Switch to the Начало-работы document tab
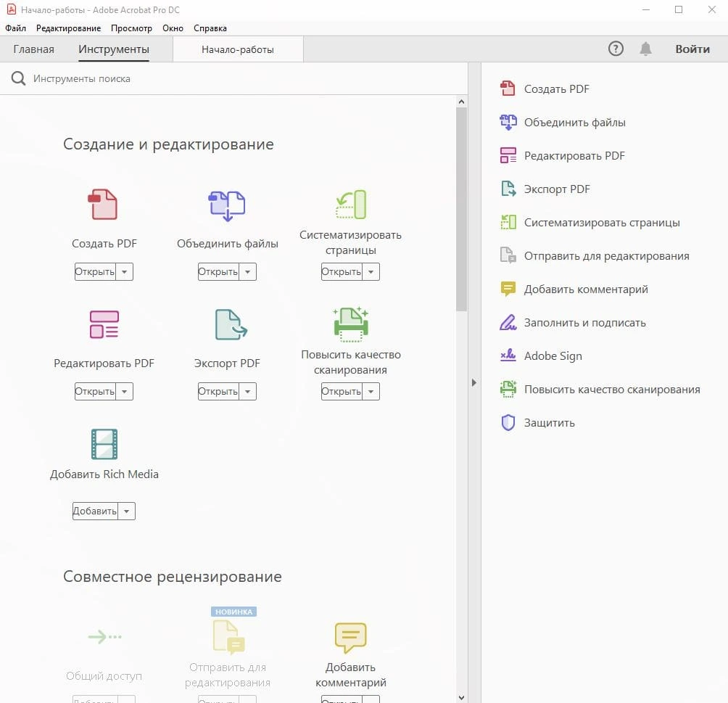Viewport: 728px width, 703px height. 238,49
